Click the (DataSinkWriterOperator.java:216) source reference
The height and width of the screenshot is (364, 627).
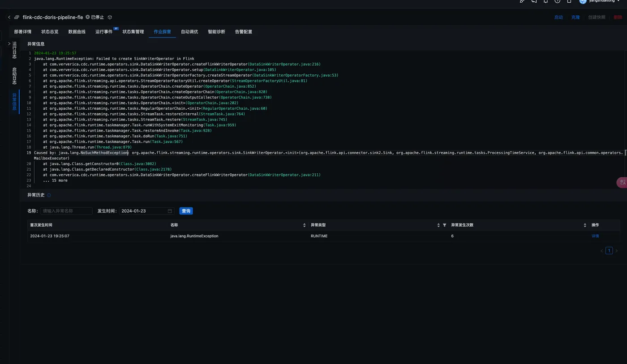(x=284, y=64)
